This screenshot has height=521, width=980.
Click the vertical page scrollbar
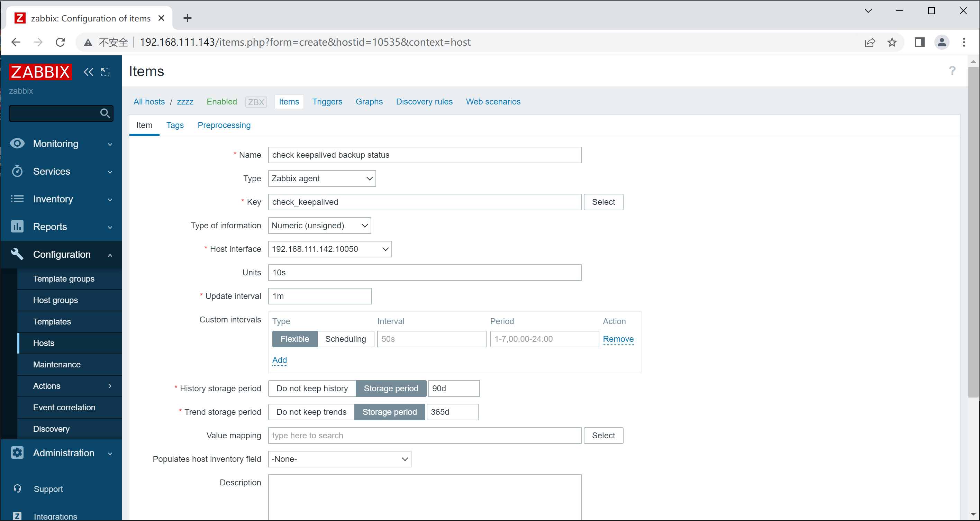point(973,232)
